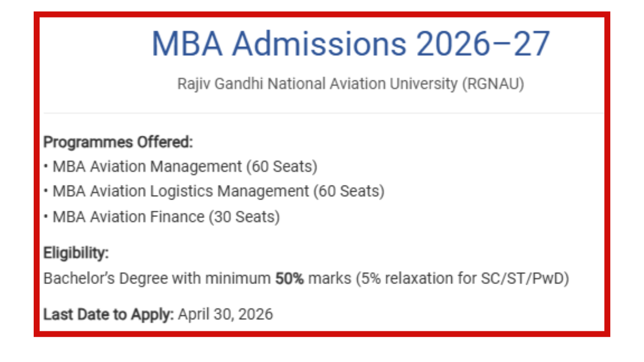
Task: Click the Bachelor's Degree eligibility sentence
Action: (x=157, y=279)
